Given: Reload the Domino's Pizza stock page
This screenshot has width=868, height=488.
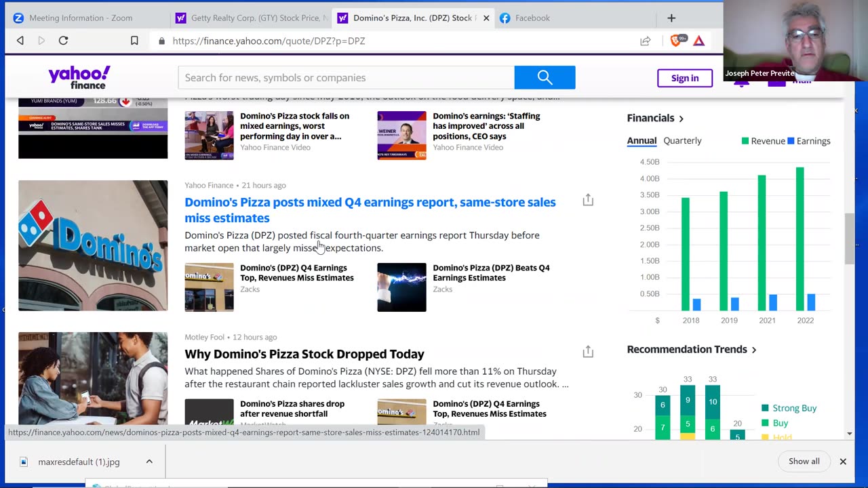Looking at the screenshot, I should pyautogui.click(x=63, y=41).
